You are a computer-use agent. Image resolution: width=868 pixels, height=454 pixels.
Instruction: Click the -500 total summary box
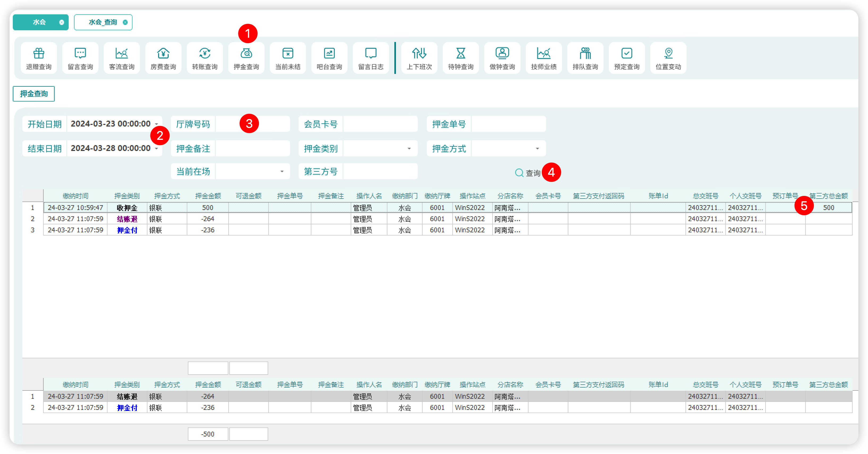[x=208, y=434]
